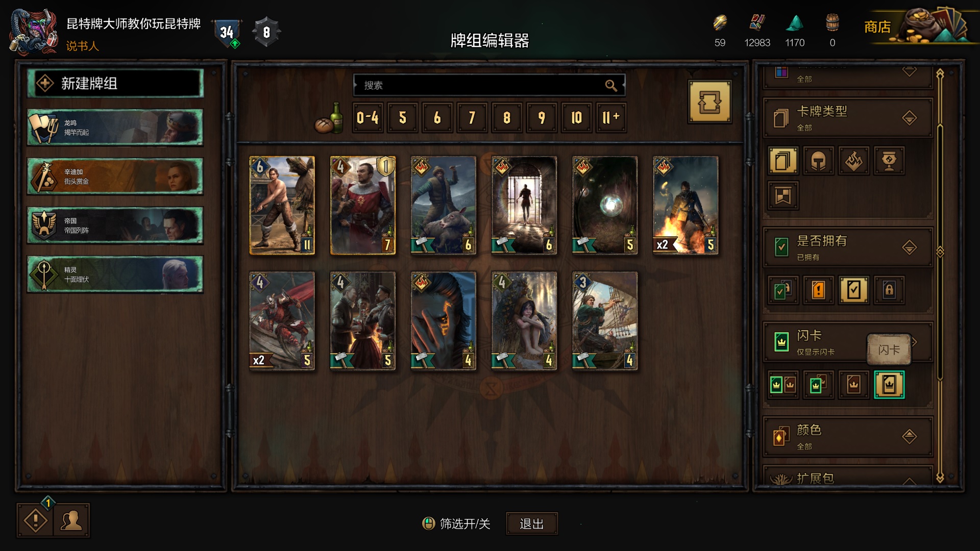Select the artifact trophy card type filter
980x551 pixels.
889,161
